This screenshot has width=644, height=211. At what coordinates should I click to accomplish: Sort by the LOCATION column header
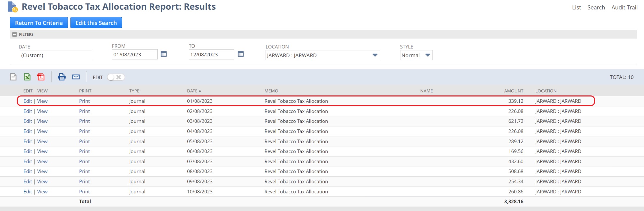click(x=546, y=91)
